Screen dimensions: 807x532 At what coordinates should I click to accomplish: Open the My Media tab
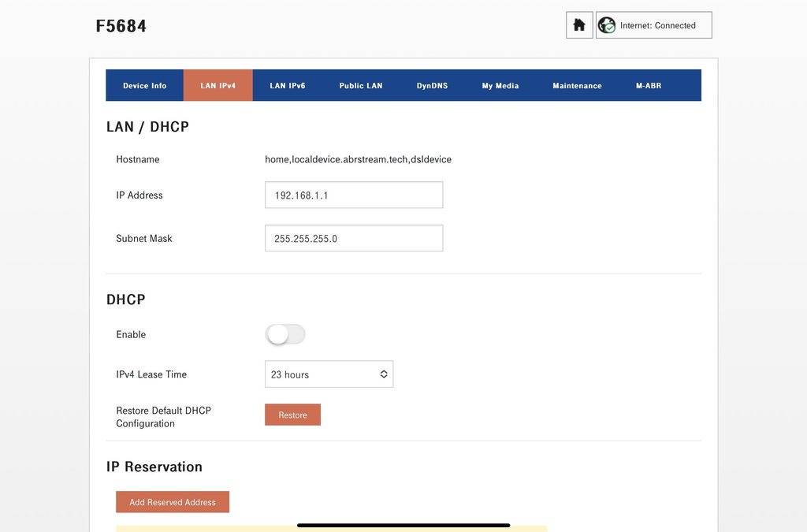(500, 85)
